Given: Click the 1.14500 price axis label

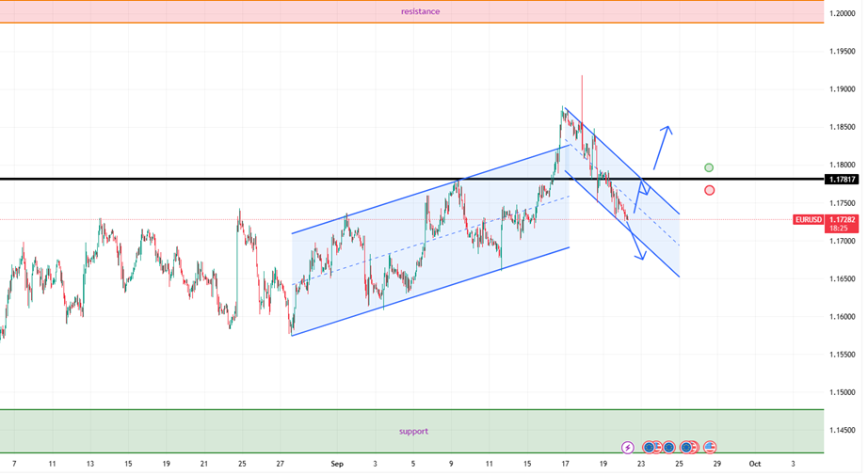Looking at the screenshot, I should [x=842, y=430].
